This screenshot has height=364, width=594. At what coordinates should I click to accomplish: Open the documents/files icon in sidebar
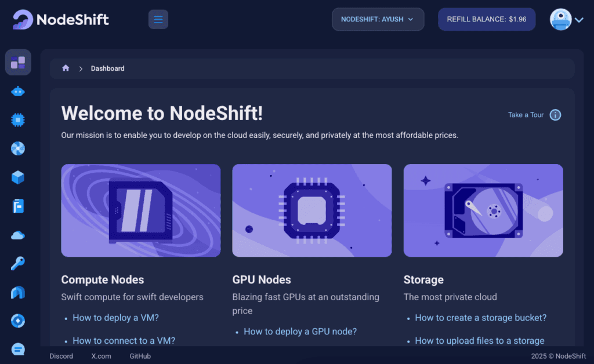pyautogui.click(x=18, y=206)
